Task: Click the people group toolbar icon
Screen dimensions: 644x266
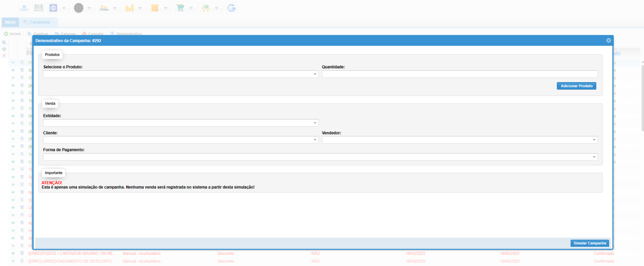Action: click(x=104, y=8)
